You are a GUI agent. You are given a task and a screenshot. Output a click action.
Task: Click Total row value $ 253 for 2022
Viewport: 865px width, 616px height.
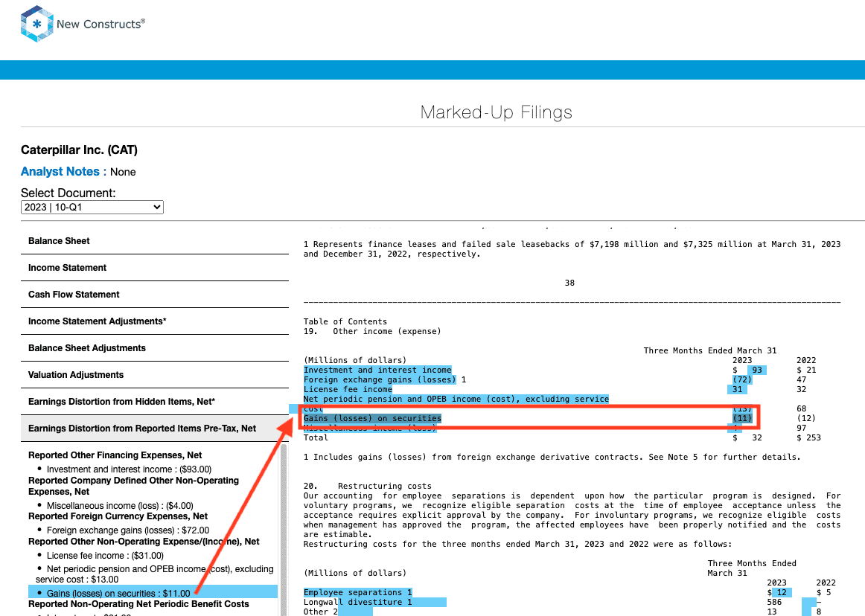coord(808,438)
